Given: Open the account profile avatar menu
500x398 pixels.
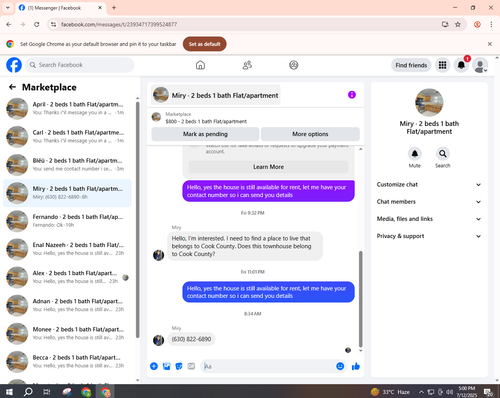Looking at the screenshot, I should (480, 65).
